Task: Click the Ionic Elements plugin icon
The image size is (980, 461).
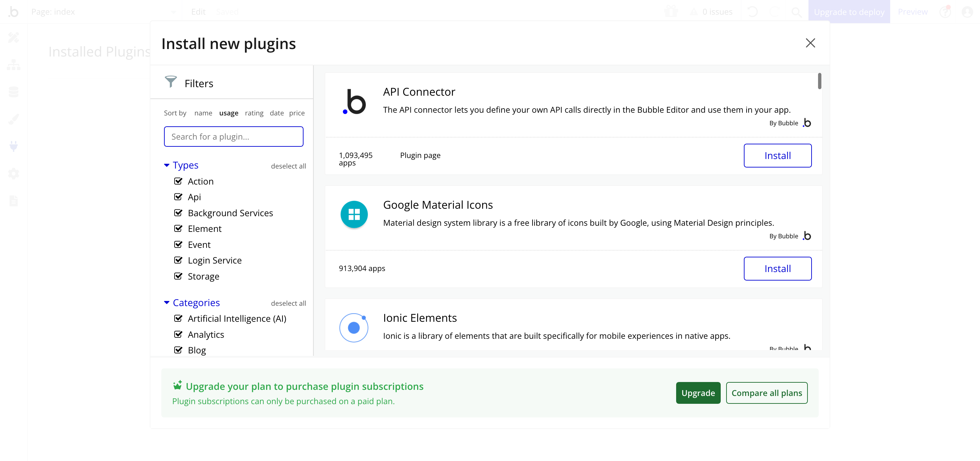Action: [354, 328]
